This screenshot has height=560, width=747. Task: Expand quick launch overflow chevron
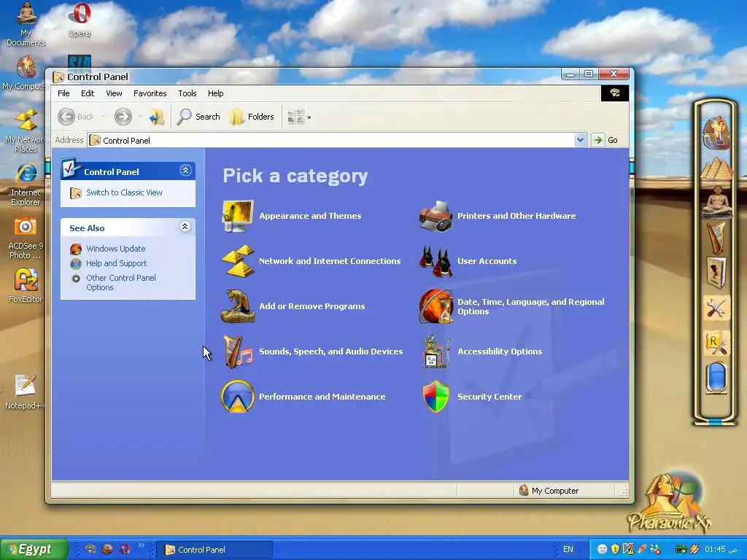(x=141, y=545)
